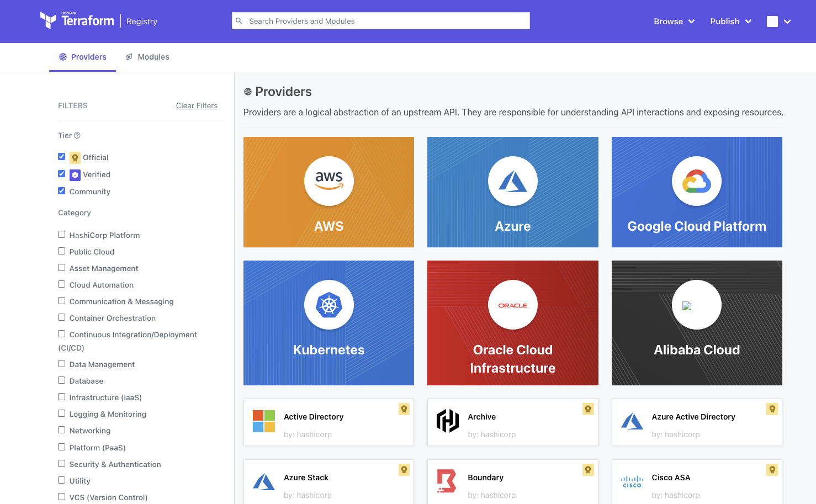Screen dimensions: 816x504
Task: Open the Cisco ASA provider title
Action: pos(671,478)
